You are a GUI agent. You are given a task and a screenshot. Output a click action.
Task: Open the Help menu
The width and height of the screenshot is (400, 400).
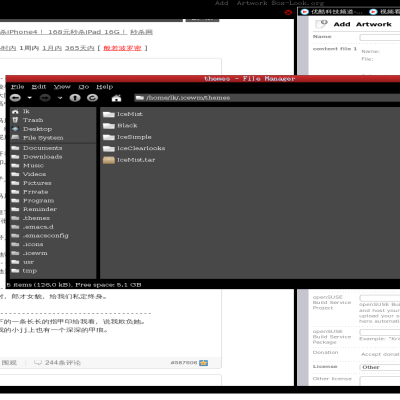click(x=105, y=87)
